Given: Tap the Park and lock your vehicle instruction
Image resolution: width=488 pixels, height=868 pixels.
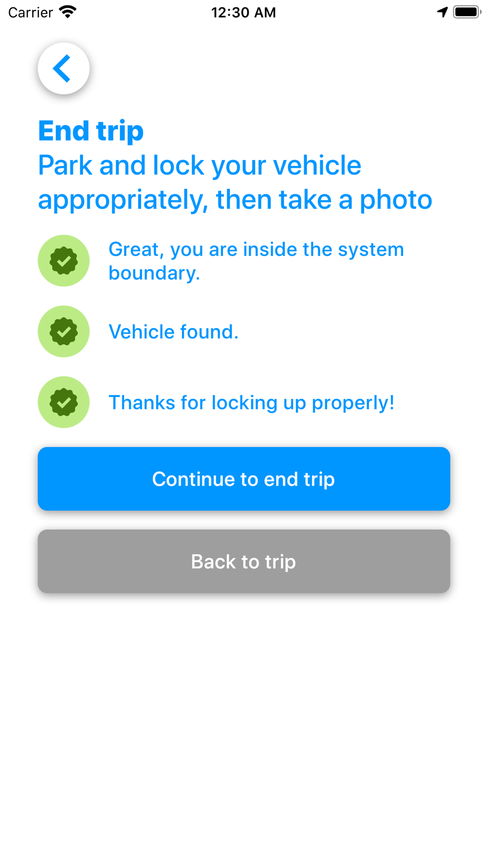Looking at the screenshot, I should (x=235, y=183).
